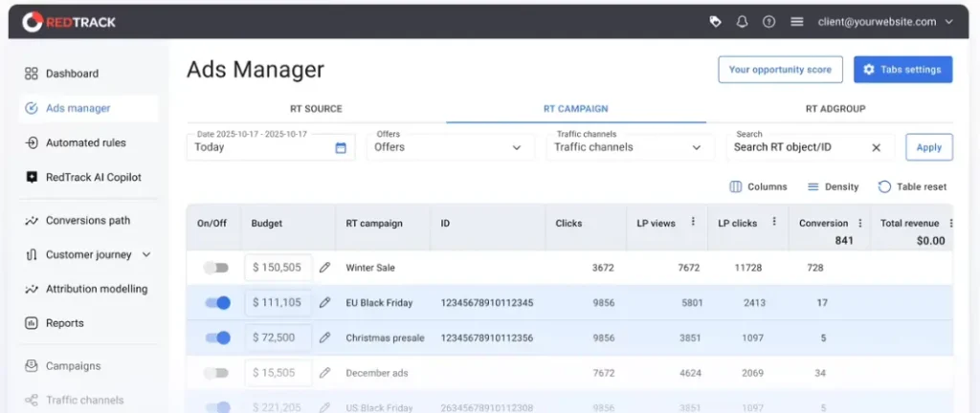The image size is (980, 413).
Task: Click the $ 15,505 budget field
Action: (278, 373)
